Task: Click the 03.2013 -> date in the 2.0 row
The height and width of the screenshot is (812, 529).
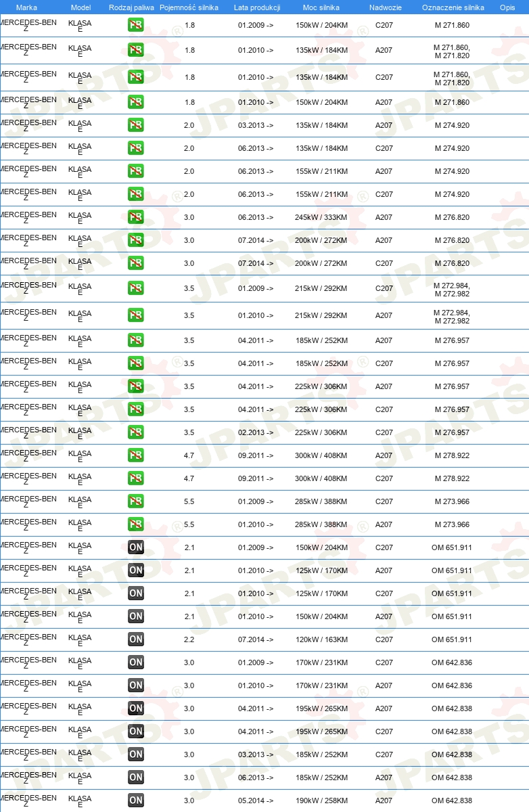Action: coord(256,125)
